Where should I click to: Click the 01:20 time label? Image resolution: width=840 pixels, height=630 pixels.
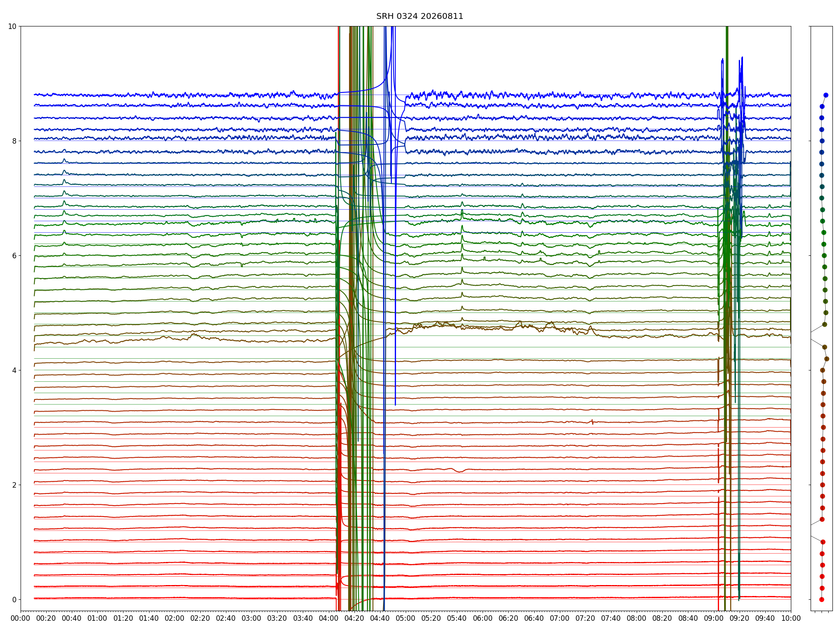(123, 618)
